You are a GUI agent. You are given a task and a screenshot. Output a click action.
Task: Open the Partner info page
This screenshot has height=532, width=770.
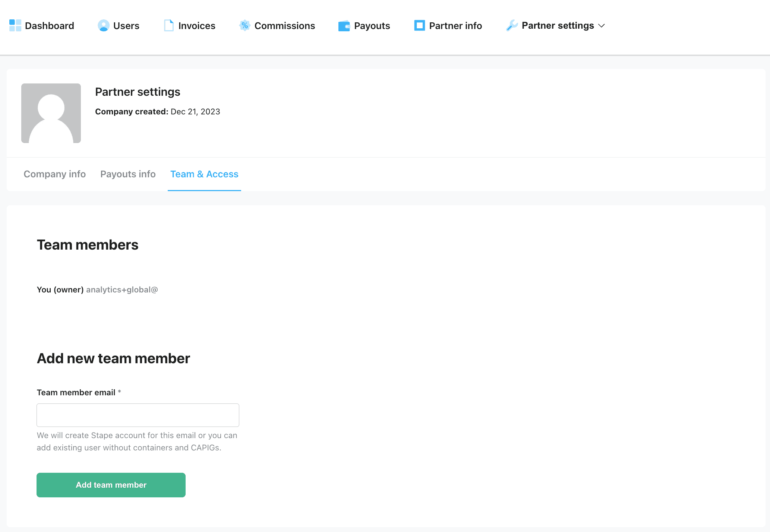click(448, 26)
